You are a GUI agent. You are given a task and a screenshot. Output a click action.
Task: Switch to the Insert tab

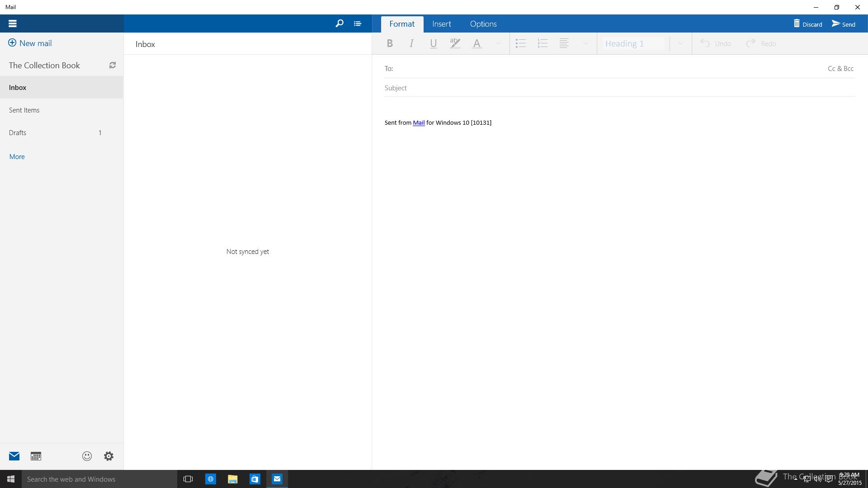441,24
